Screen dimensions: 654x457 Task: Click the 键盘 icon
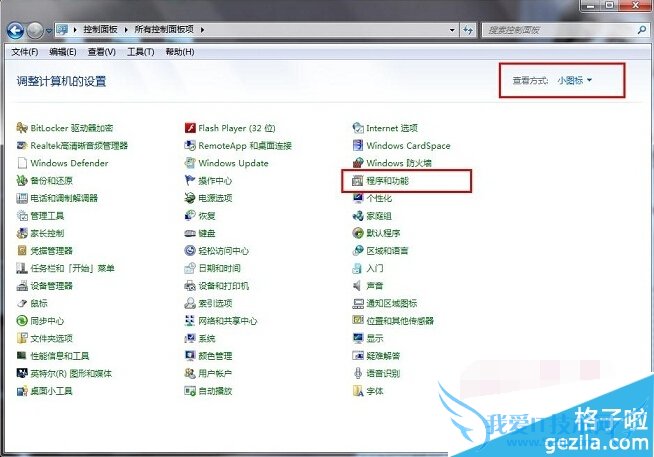pyautogui.click(x=190, y=233)
